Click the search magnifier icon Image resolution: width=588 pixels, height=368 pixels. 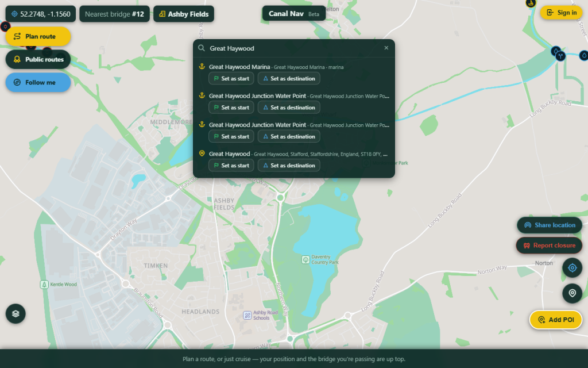tap(202, 48)
